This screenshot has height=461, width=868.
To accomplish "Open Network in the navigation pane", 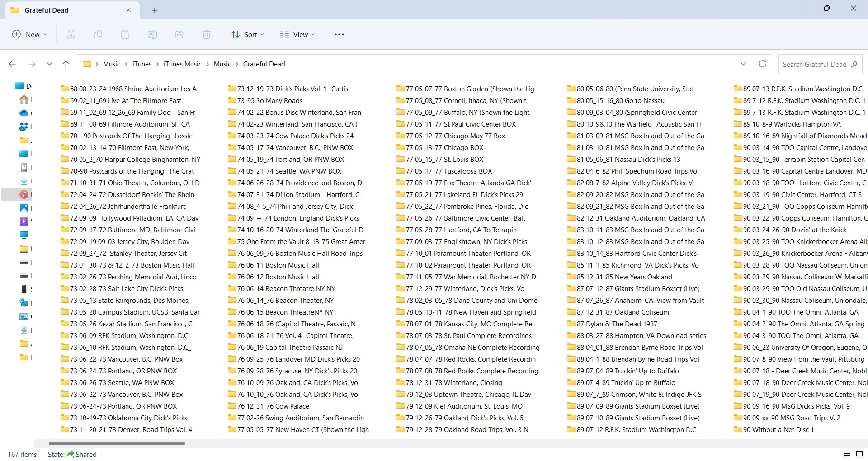I will pyautogui.click(x=24, y=303).
